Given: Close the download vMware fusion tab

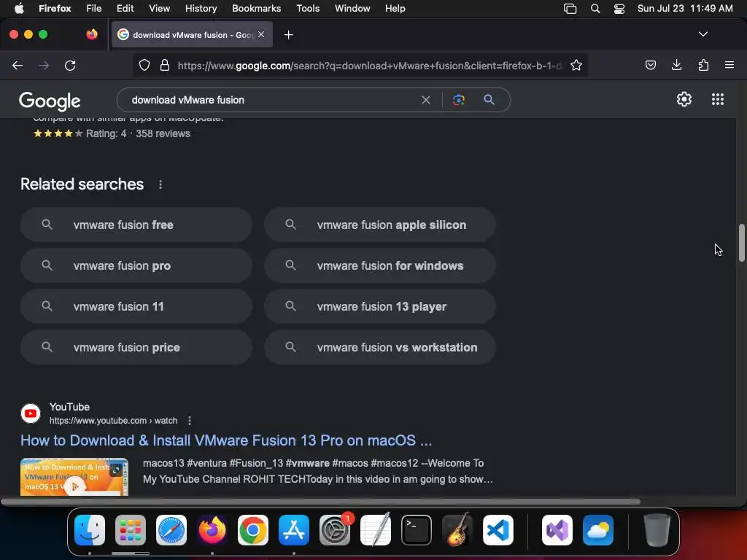Looking at the screenshot, I should tap(261, 34).
